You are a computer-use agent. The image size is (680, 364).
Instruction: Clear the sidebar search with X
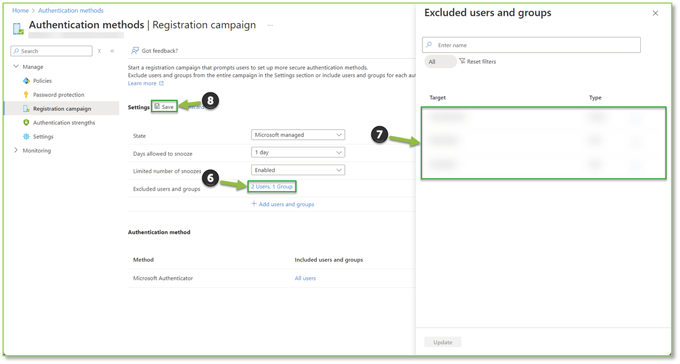(x=99, y=51)
